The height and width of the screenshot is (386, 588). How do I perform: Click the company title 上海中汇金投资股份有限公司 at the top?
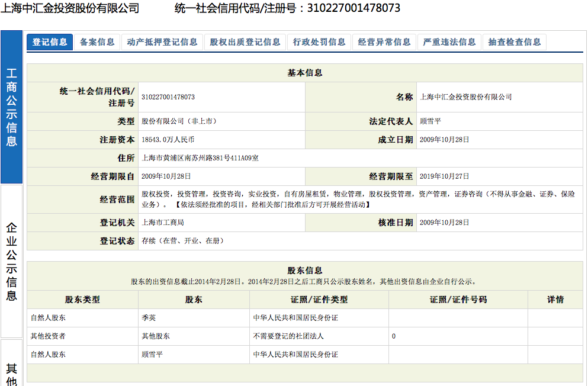tap(71, 8)
